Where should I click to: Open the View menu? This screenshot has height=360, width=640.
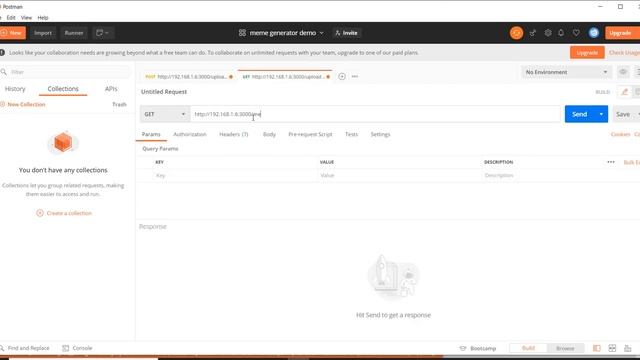point(26,18)
